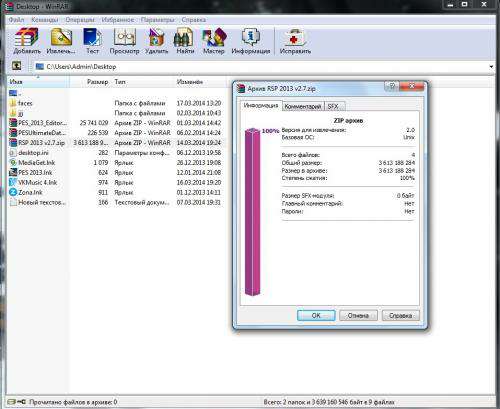Image resolution: width=500 pixels, height=409 pixels.
Task: Select the desktop.ini file icon
Action: (x=13, y=153)
